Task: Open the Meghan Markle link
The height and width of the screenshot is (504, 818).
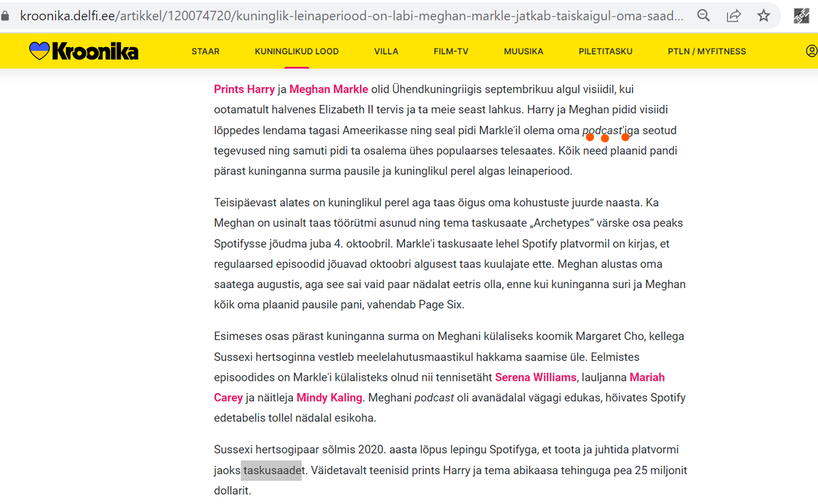Action: click(x=329, y=89)
